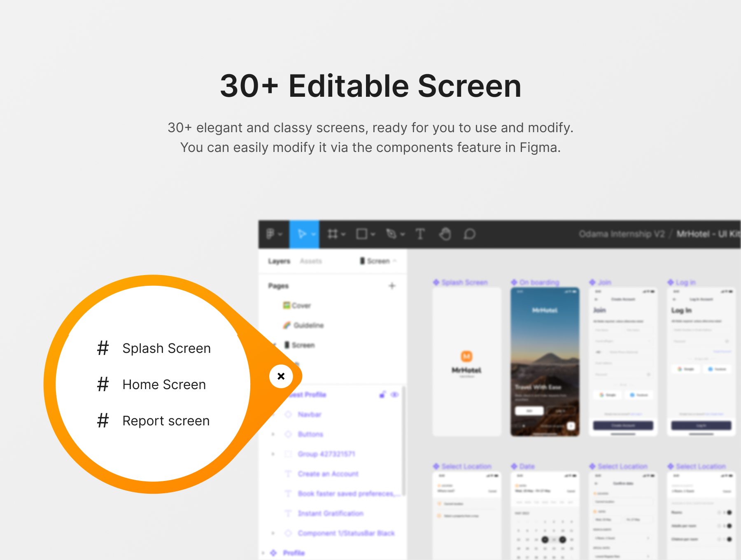Expand the Group 427321571 layer

(273, 454)
